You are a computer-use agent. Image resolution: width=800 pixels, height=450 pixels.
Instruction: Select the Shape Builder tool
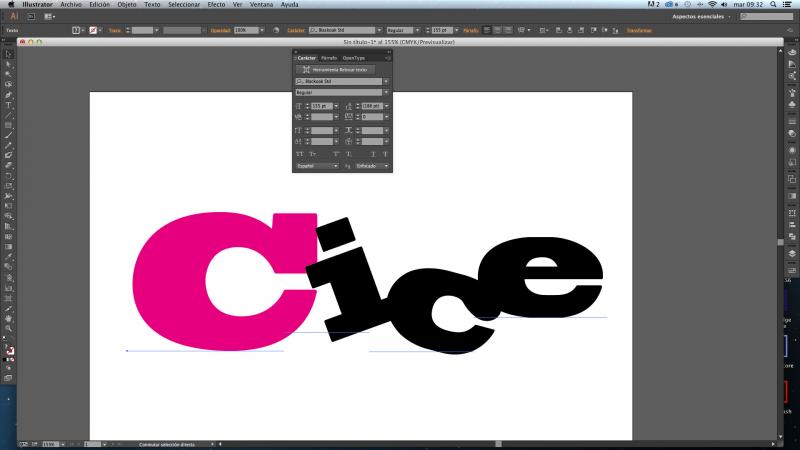[x=9, y=216]
